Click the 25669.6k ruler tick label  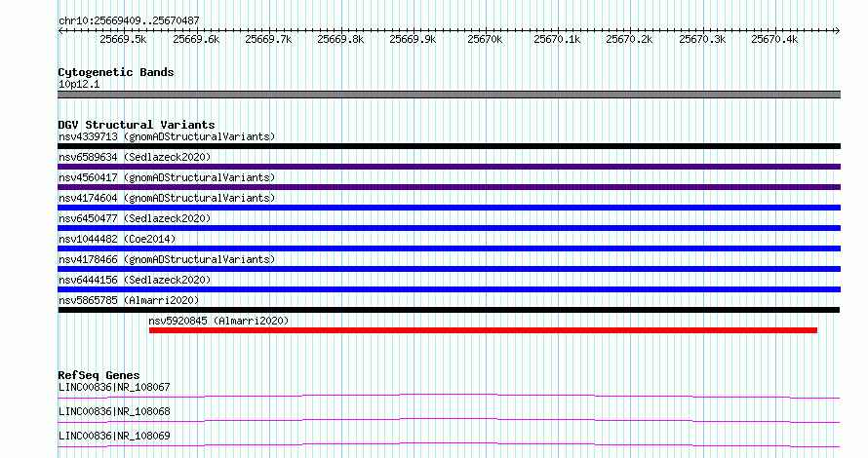tap(196, 39)
